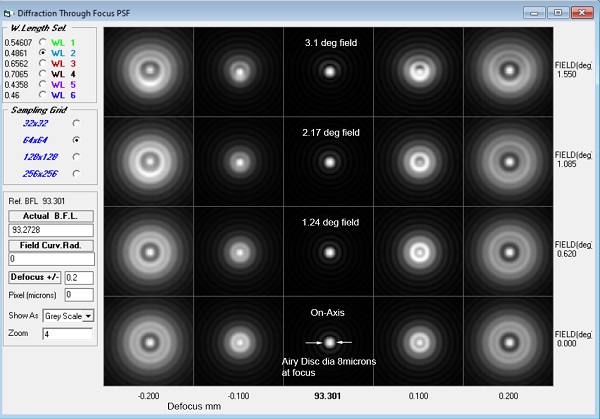Screen dimensions: 600x419
Task: Set sampling grid to 32x32
Action: pos(76,122)
